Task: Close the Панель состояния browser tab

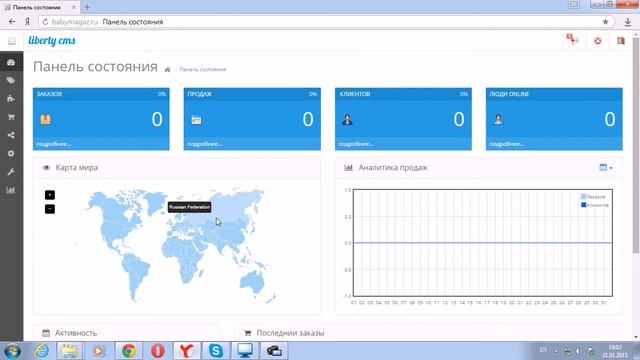Action: coord(73,7)
